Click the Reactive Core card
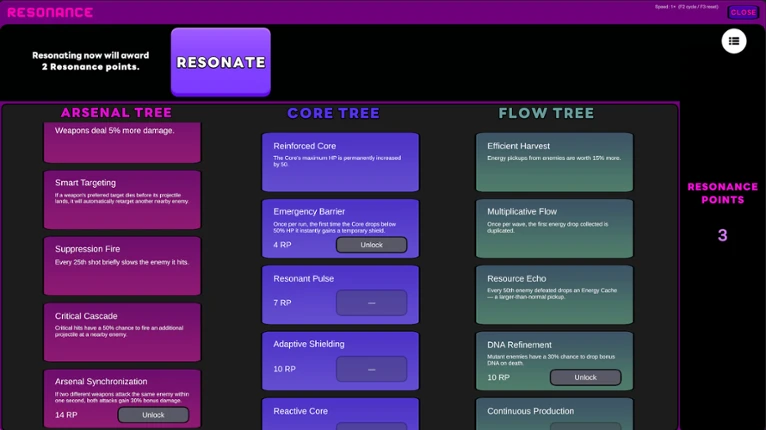This screenshot has width=766, height=430. click(x=340, y=414)
